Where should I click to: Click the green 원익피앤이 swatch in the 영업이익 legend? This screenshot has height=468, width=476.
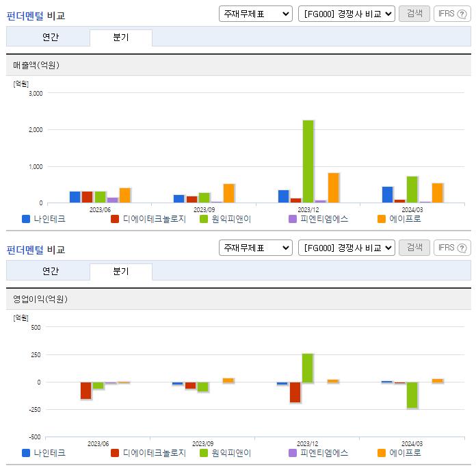(204, 453)
